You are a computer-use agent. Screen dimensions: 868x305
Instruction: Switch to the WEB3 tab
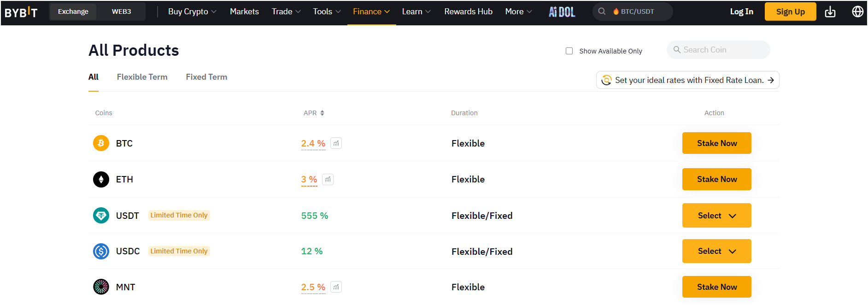tap(121, 12)
